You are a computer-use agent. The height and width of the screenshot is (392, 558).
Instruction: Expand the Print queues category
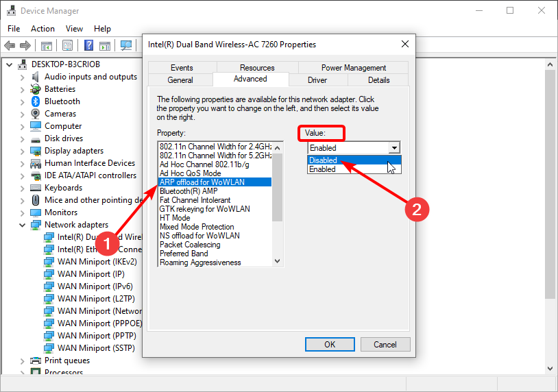tap(23, 360)
